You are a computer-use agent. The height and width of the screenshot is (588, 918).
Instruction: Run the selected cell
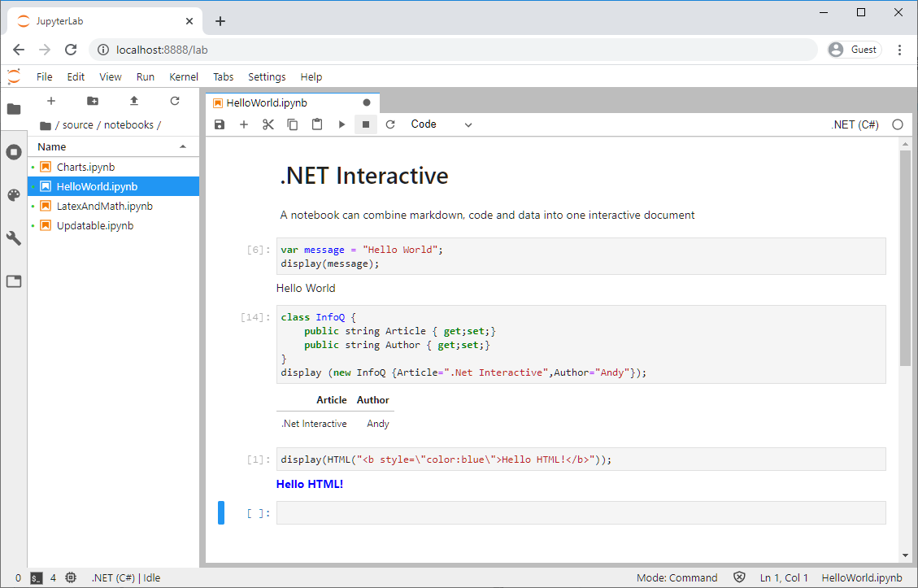tap(342, 124)
